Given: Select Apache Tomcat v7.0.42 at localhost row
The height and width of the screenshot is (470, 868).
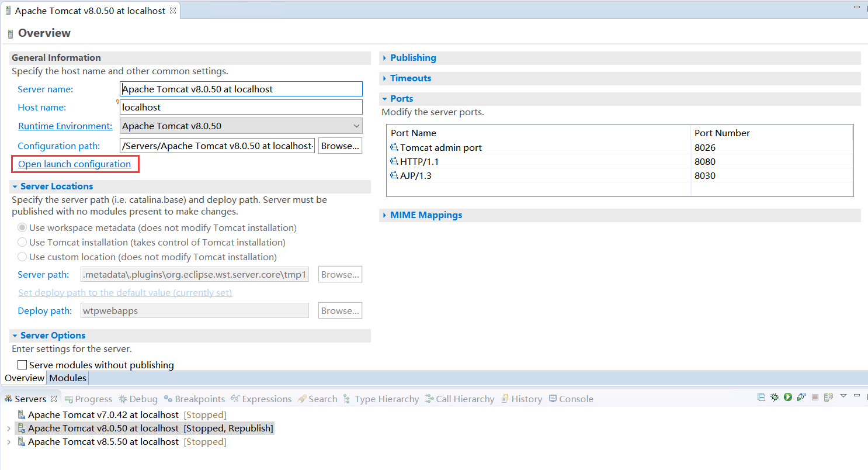Looking at the screenshot, I should [121, 414].
